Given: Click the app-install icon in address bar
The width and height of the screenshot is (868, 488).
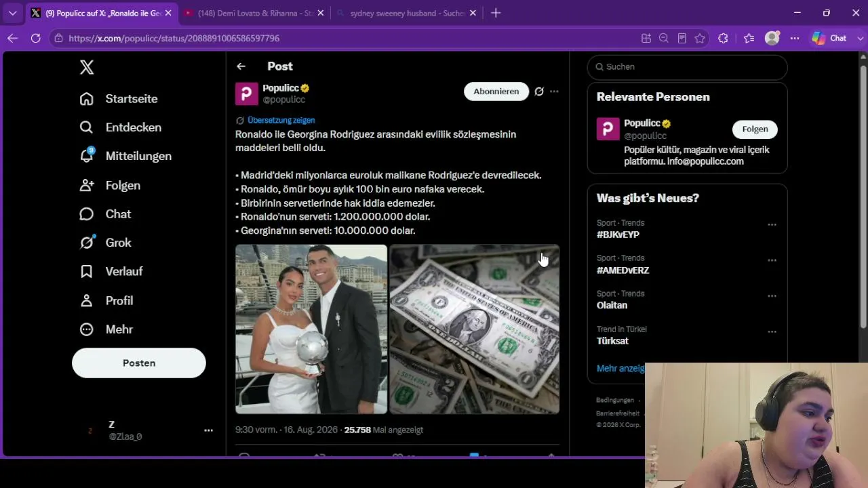Looking at the screenshot, I should (x=646, y=39).
